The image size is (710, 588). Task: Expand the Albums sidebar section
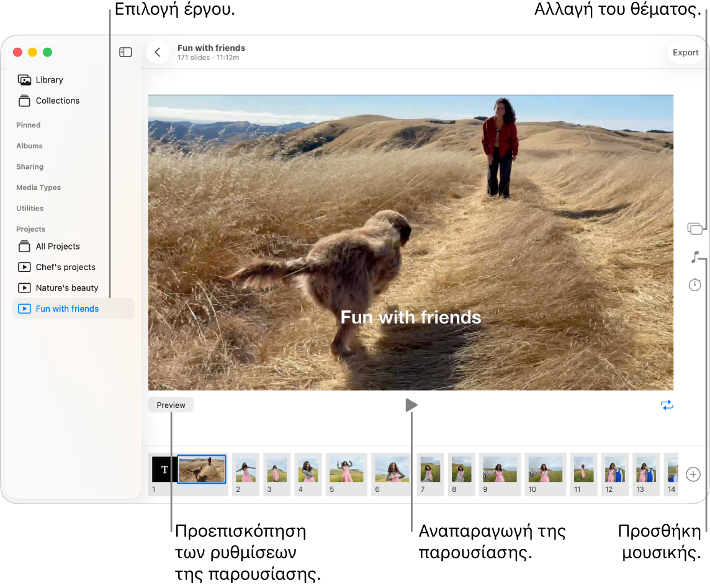[x=30, y=146]
